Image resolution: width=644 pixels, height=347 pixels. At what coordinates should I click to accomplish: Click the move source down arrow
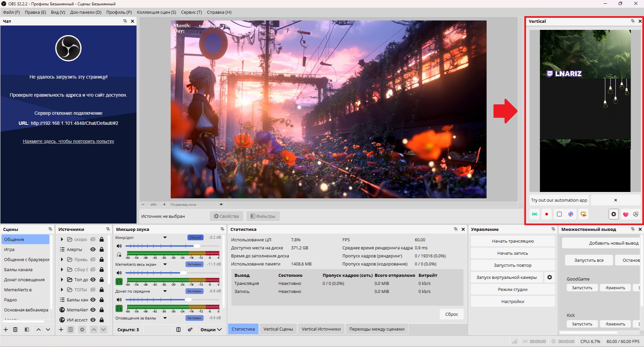pos(103,330)
